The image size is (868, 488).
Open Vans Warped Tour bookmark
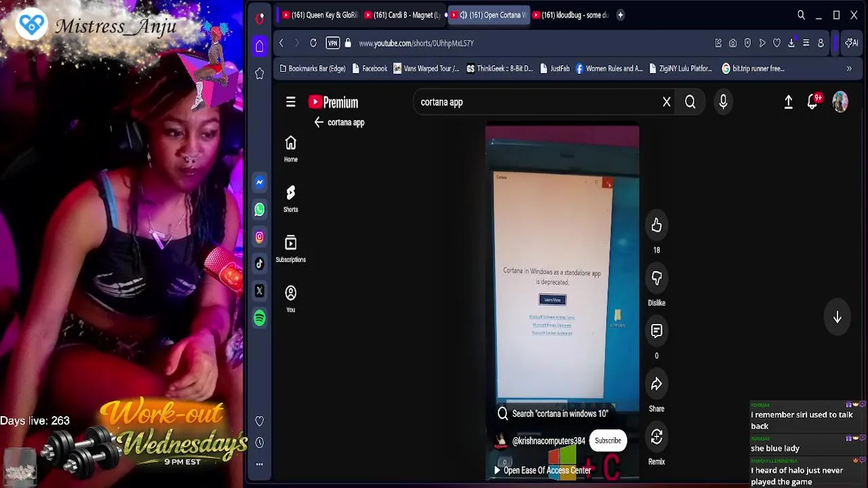click(x=427, y=68)
